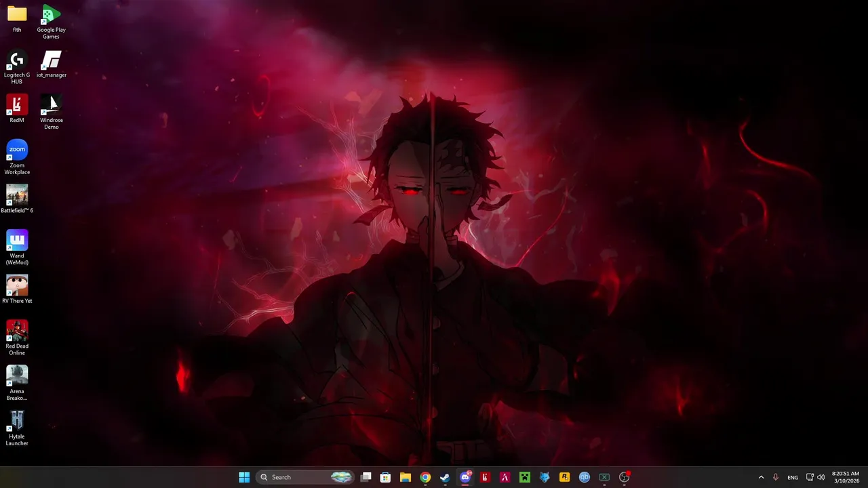Select the RV There Yet desktop icon
868x488 pixels.
[17, 289]
